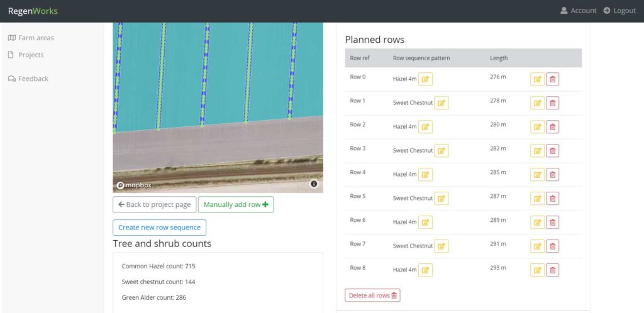Open row edit icon beside 289 m
Screen dimensions: 644x313
[537, 222]
